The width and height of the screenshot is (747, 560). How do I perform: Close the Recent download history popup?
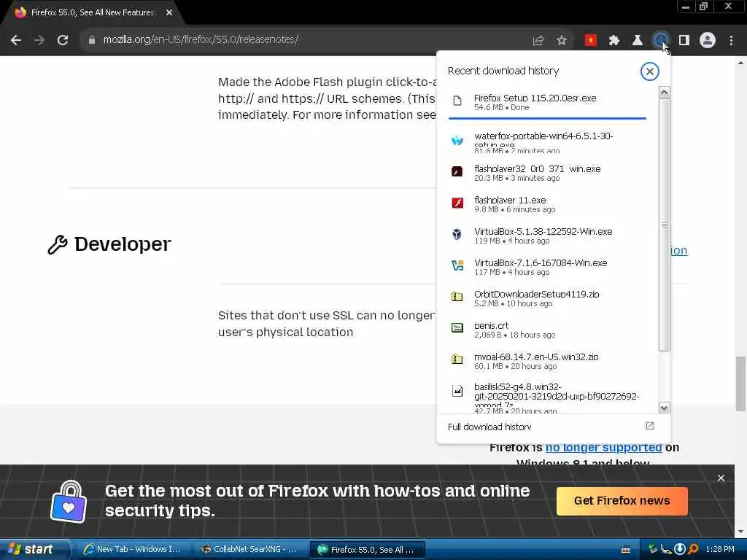click(649, 71)
